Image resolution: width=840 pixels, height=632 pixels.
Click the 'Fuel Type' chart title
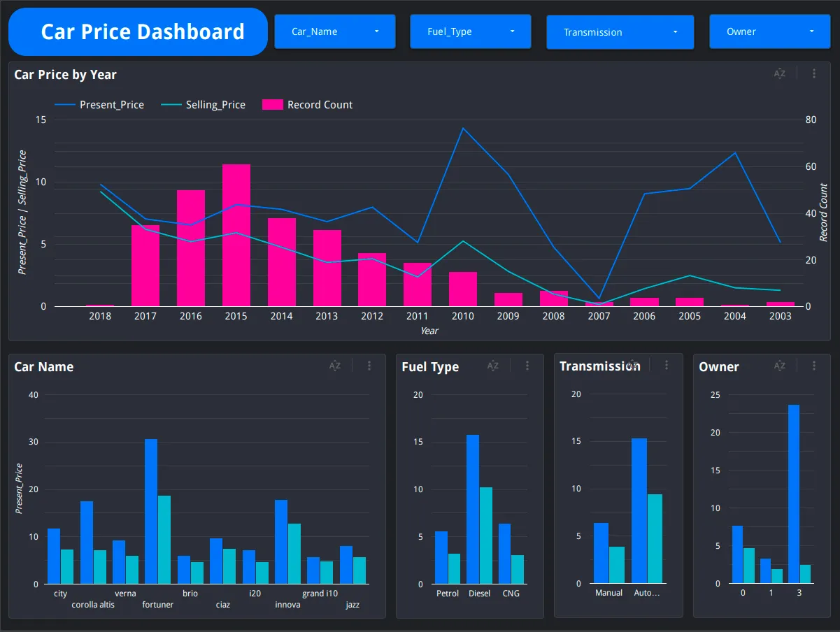pos(430,367)
